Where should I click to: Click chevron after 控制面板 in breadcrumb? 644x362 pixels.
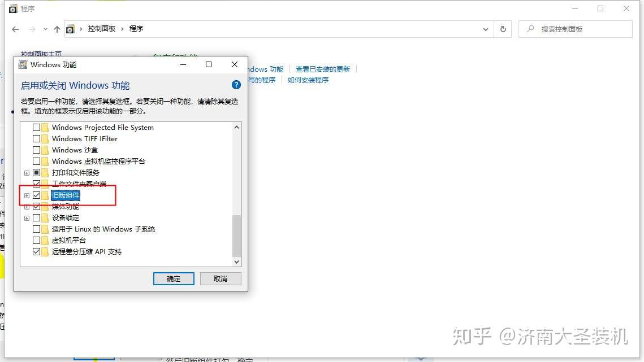click(x=122, y=29)
